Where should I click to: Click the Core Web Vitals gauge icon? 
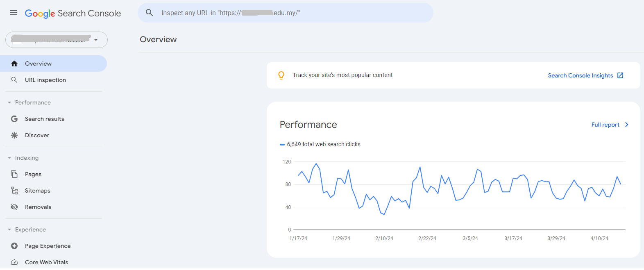coord(14,262)
